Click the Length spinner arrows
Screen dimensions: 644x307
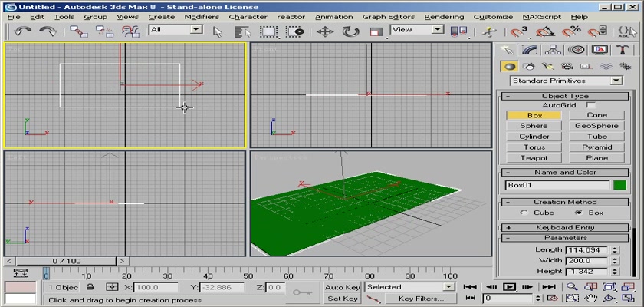(x=614, y=250)
